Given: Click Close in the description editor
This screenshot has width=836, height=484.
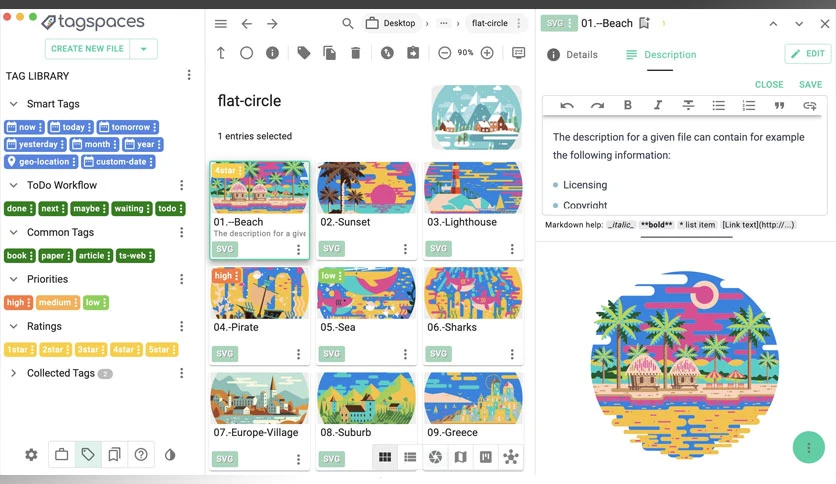Looking at the screenshot, I should click(769, 84).
